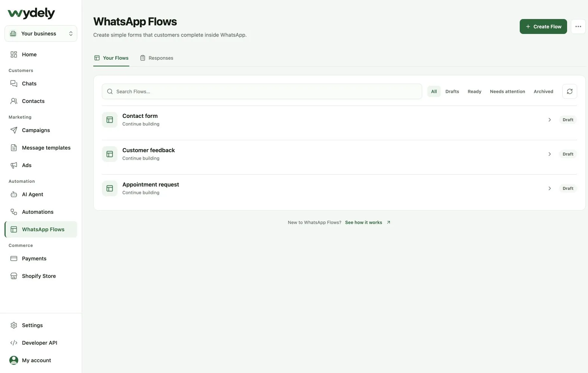Click the See how it works link

(367, 222)
